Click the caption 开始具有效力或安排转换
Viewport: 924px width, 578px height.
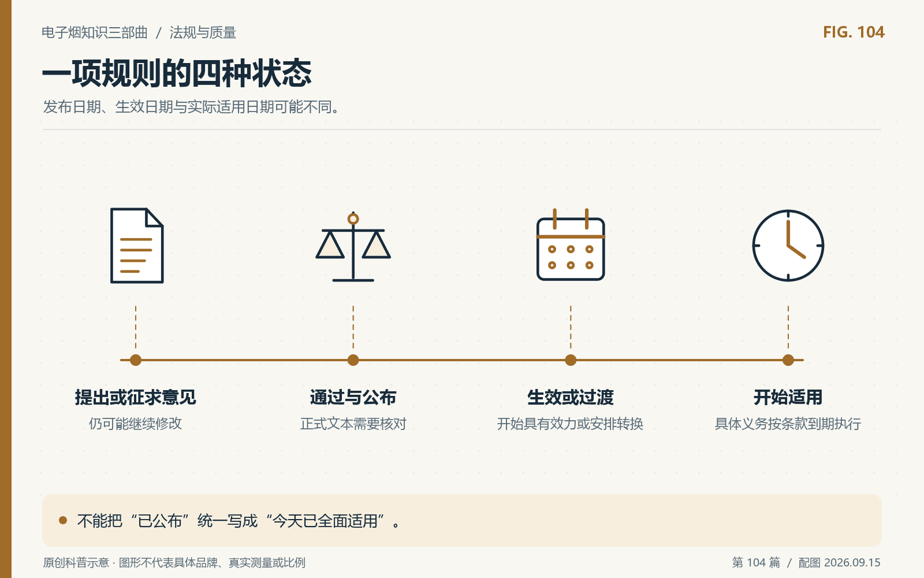[x=571, y=424]
